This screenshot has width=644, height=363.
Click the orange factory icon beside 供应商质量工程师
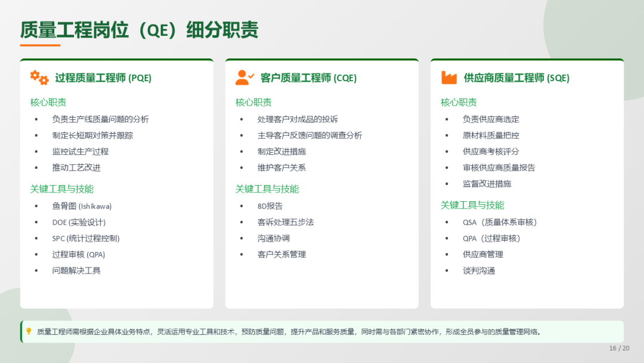pyautogui.click(x=449, y=78)
